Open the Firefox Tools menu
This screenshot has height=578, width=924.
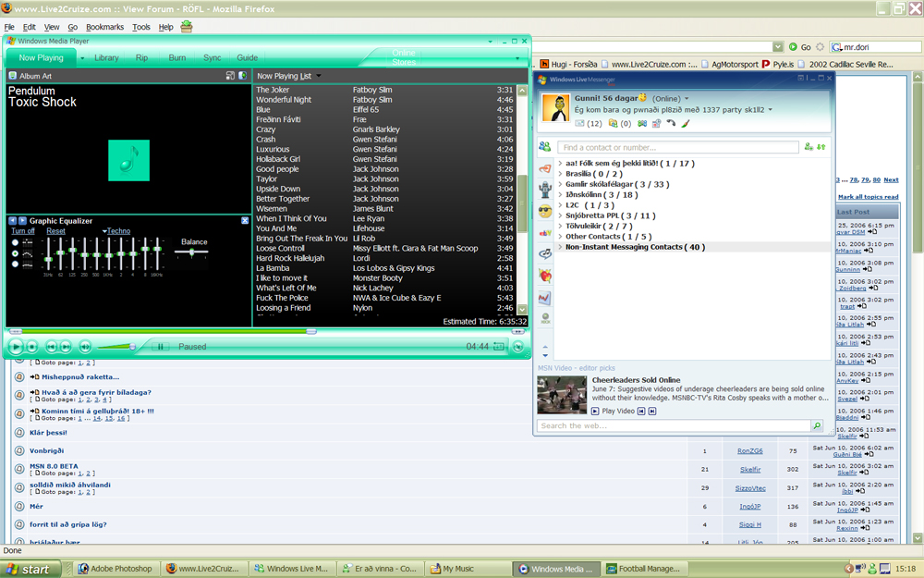(141, 27)
